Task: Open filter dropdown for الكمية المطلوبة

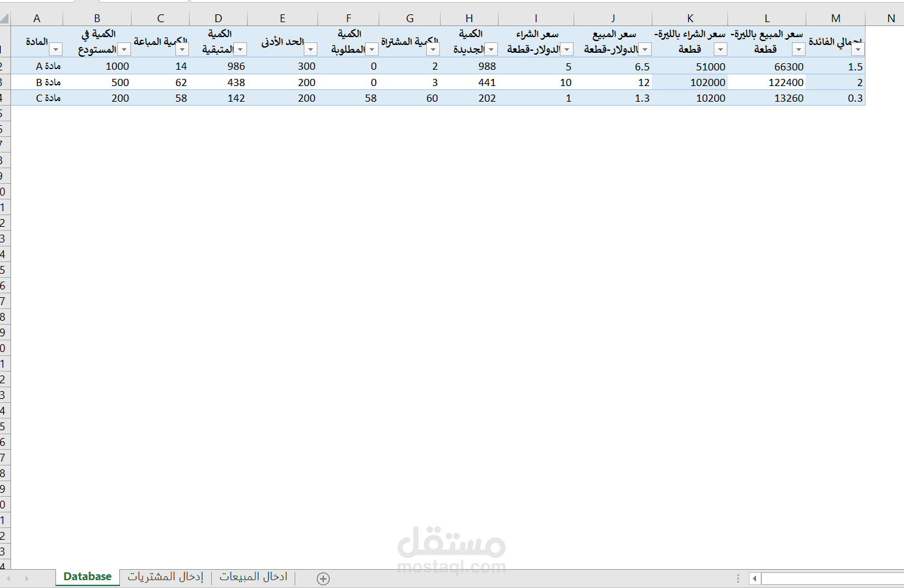Action: point(372,50)
